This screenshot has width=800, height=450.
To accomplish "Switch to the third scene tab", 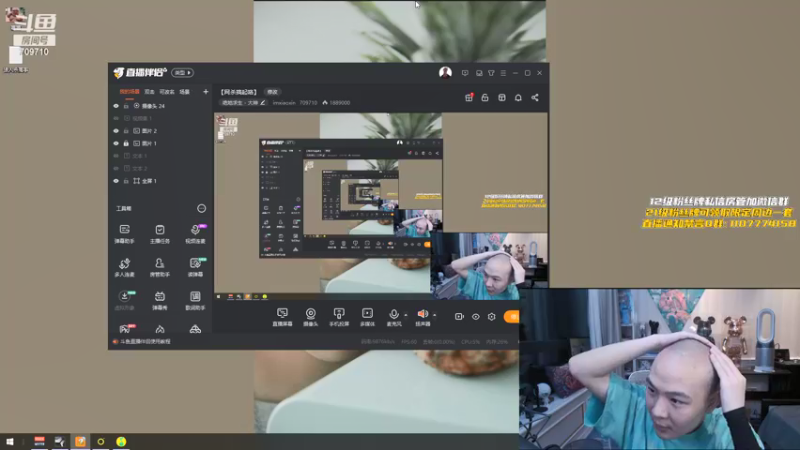I will (167, 92).
